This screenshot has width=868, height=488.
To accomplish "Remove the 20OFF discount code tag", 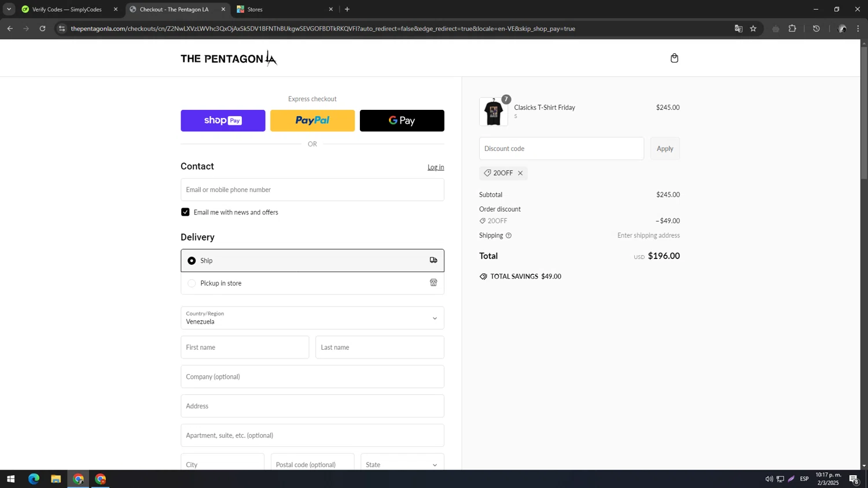I will tap(520, 173).
